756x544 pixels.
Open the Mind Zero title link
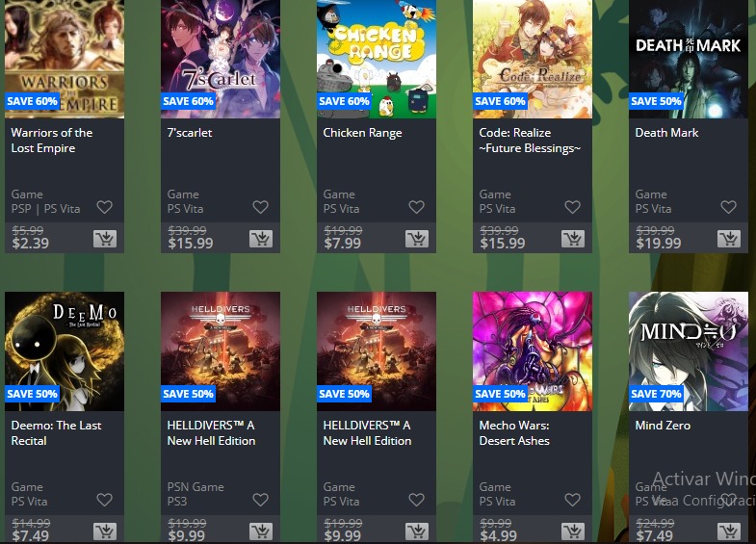click(x=663, y=425)
